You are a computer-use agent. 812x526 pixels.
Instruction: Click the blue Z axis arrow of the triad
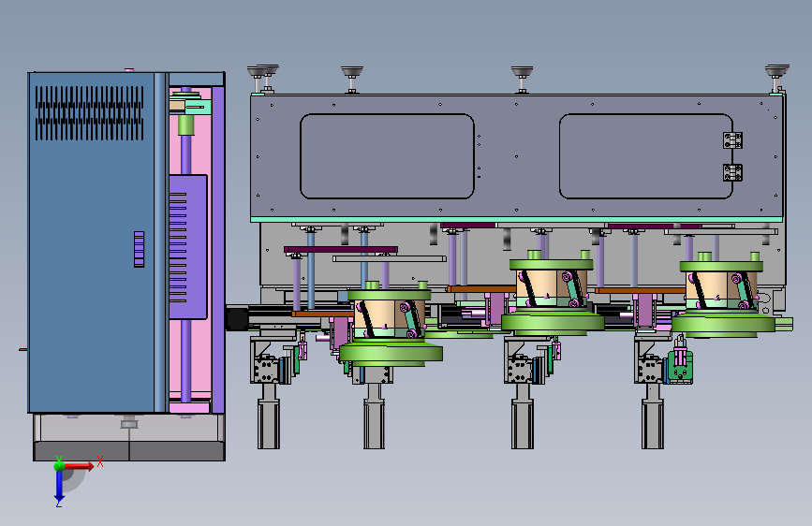click(x=59, y=487)
